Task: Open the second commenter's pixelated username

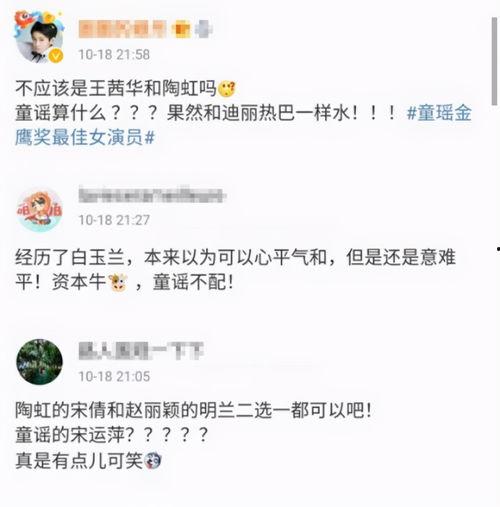Action: pyautogui.click(x=152, y=195)
